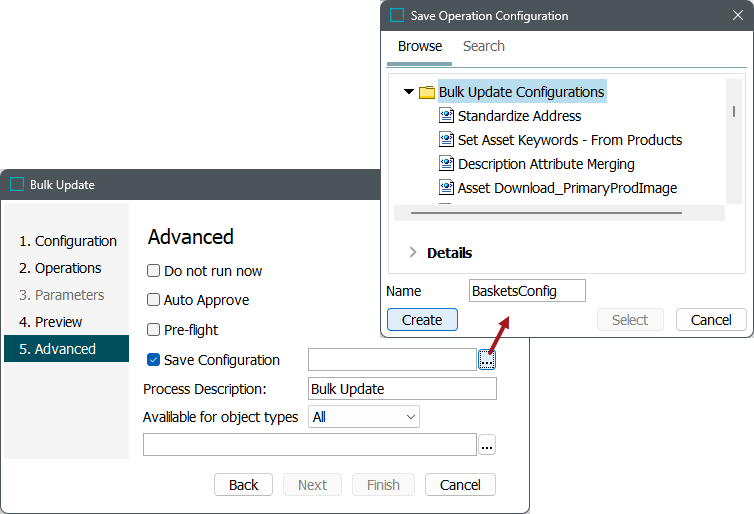Toggle the Auto Approve checkbox

point(154,300)
